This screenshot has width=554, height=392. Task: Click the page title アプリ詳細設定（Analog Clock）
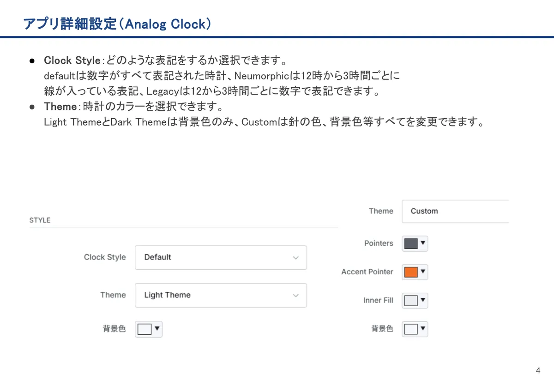coord(117,24)
